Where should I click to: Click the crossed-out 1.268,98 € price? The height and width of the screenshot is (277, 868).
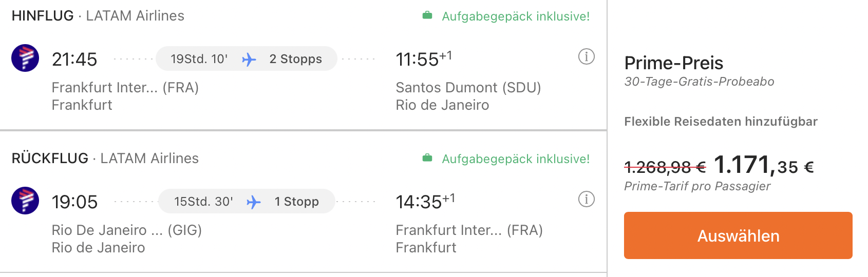665,167
